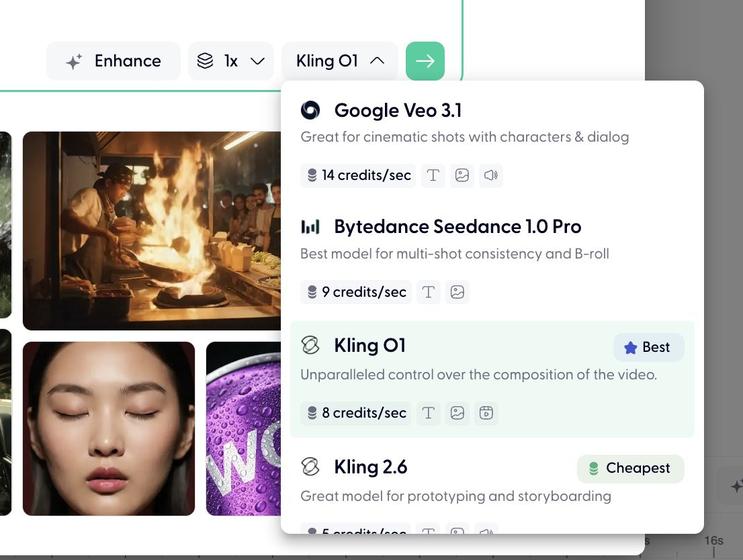Click the stacked layers icon beside 1x
The width and height of the screenshot is (743, 560).
(x=205, y=61)
